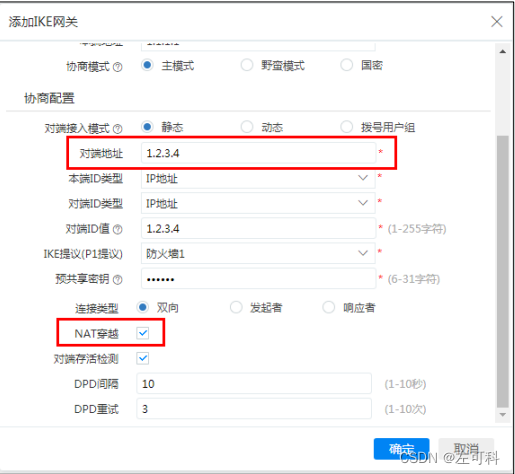Click the 确定 button
This screenshot has height=474, width=515.
click(401, 449)
